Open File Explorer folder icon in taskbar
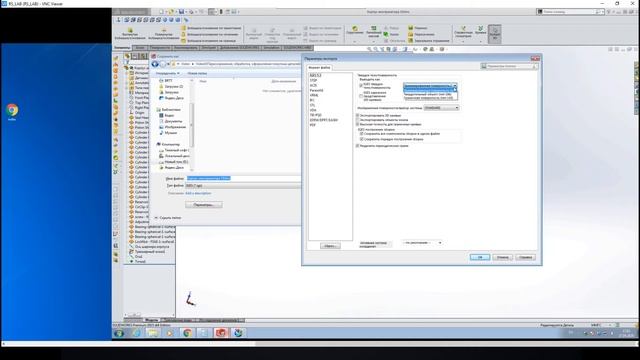Image resolution: width=640 pixels, height=360 pixels. tap(153, 333)
